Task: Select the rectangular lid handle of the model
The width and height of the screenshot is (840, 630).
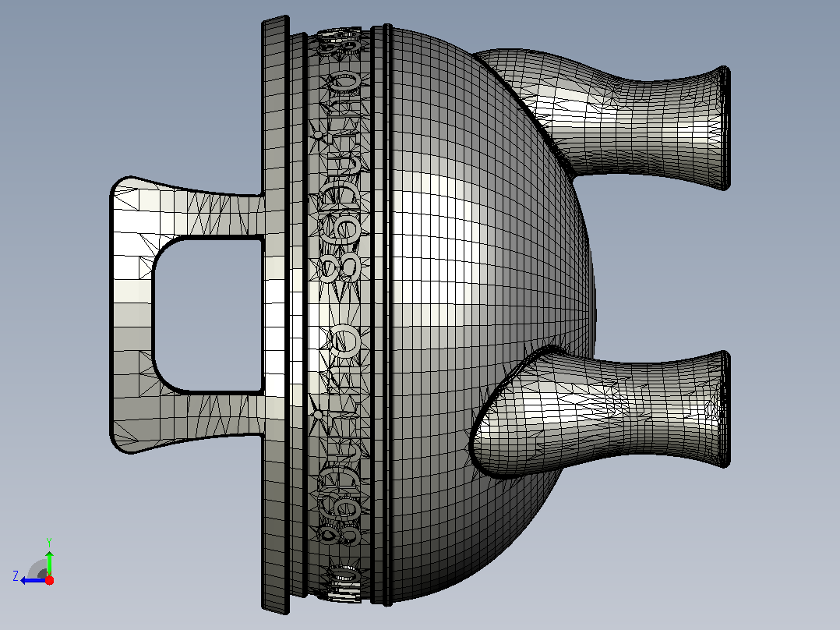Action: pos(134,315)
